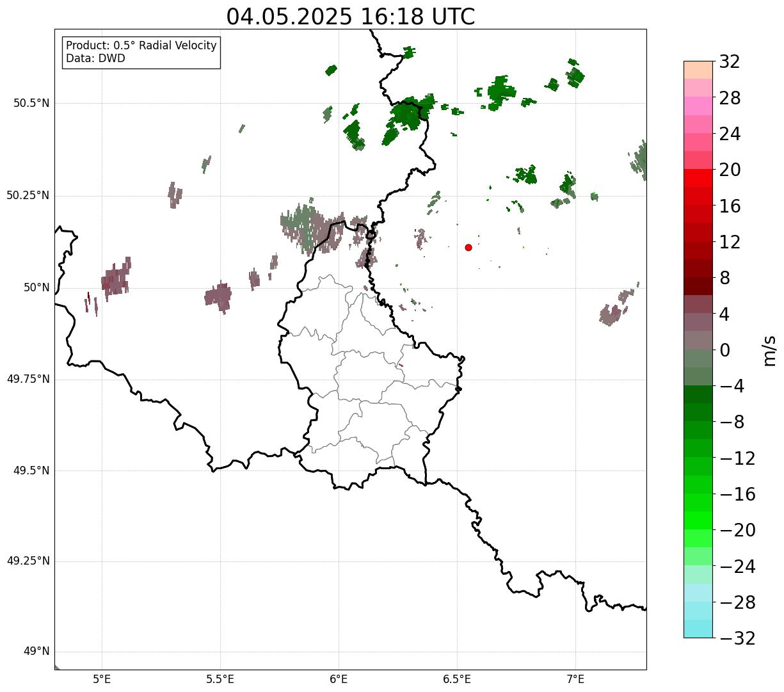The height and width of the screenshot is (692, 784).
Task: Click the −16 colorbar tick label
Action: tap(737, 494)
